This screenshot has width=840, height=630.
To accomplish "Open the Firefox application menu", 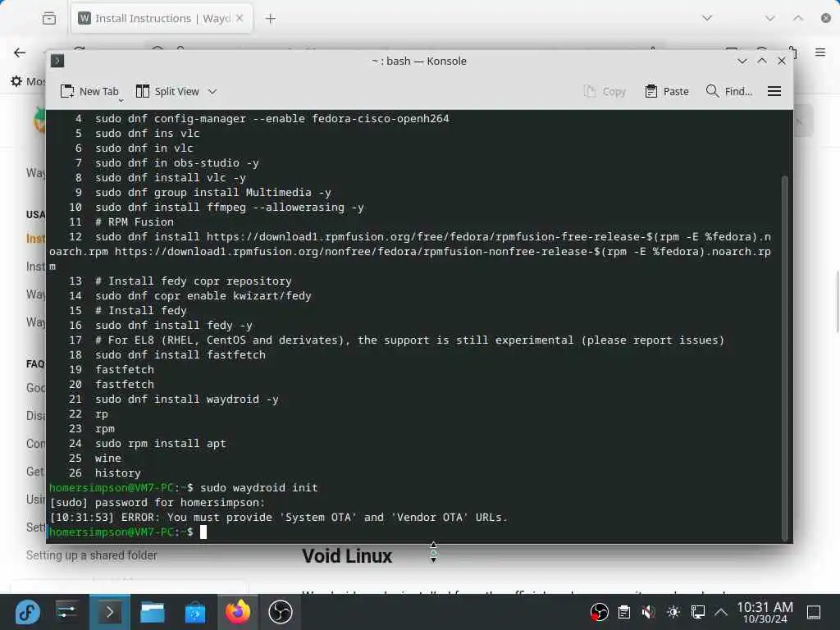I will point(820,52).
